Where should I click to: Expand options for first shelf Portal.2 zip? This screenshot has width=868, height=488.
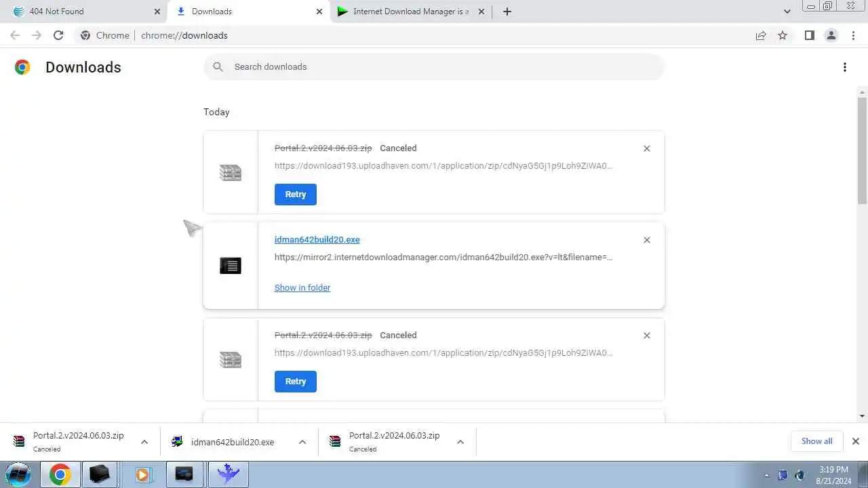[144, 442]
